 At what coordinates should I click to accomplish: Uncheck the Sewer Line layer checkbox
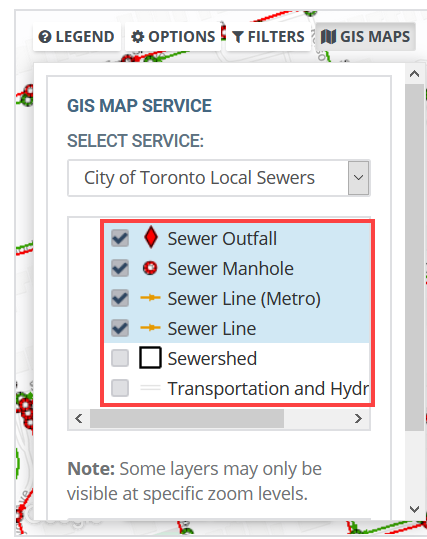[x=120, y=328]
